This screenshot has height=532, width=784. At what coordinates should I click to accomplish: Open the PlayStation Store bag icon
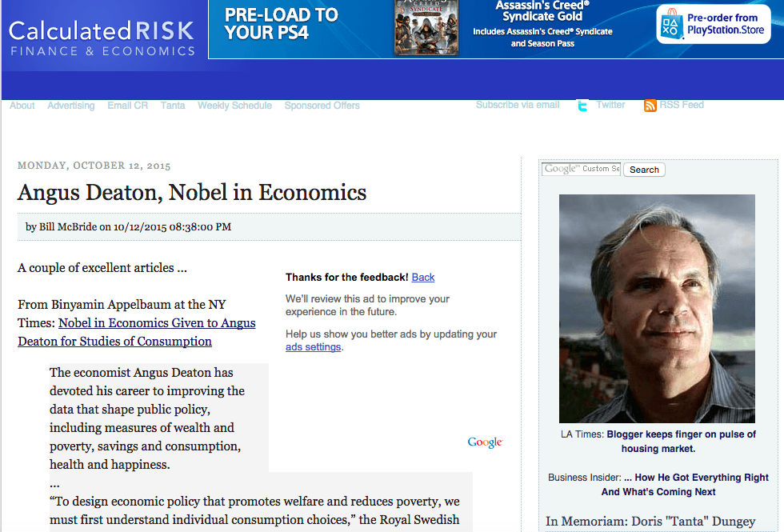pyautogui.click(x=671, y=24)
